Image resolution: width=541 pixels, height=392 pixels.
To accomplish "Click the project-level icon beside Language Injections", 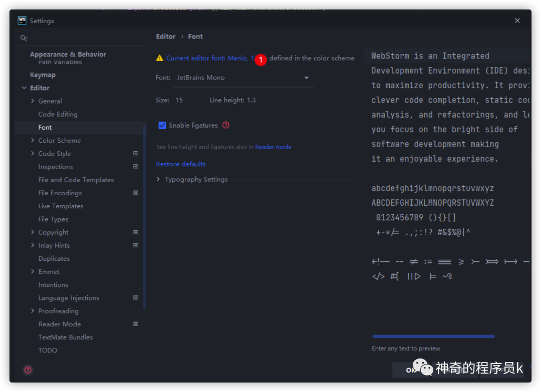I will (x=135, y=297).
